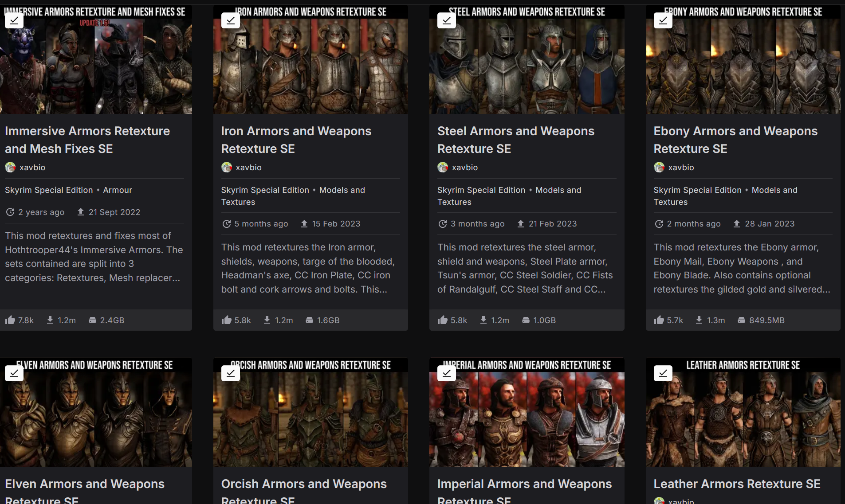The width and height of the screenshot is (845, 504).
Task: Open the Imperial Armors and Weapons preview image
Action: click(527, 412)
